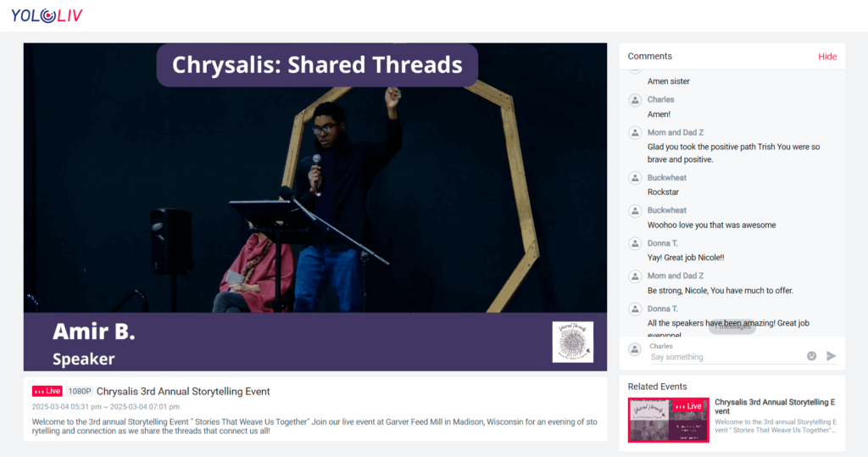Click the "Related Events" section heading
Image resolution: width=868 pixels, height=457 pixels.
tap(657, 387)
